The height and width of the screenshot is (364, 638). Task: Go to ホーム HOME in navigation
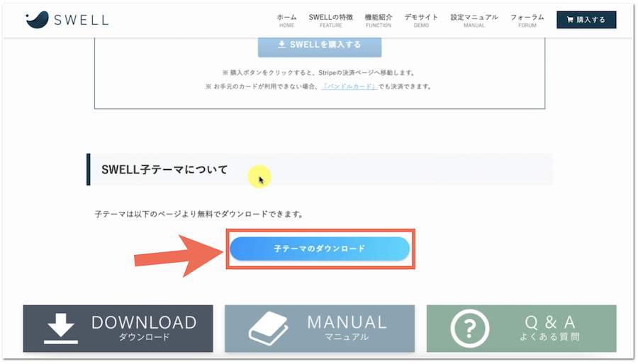point(286,20)
